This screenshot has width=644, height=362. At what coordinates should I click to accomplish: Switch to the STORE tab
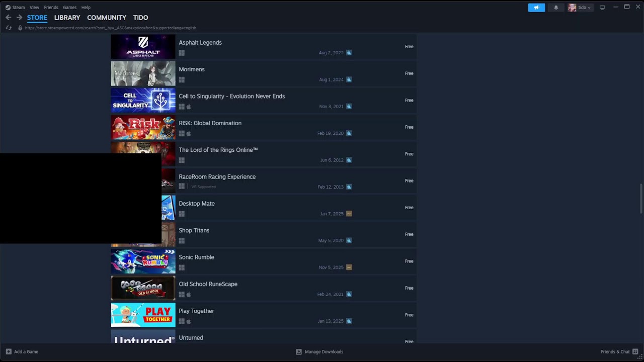tap(37, 18)
